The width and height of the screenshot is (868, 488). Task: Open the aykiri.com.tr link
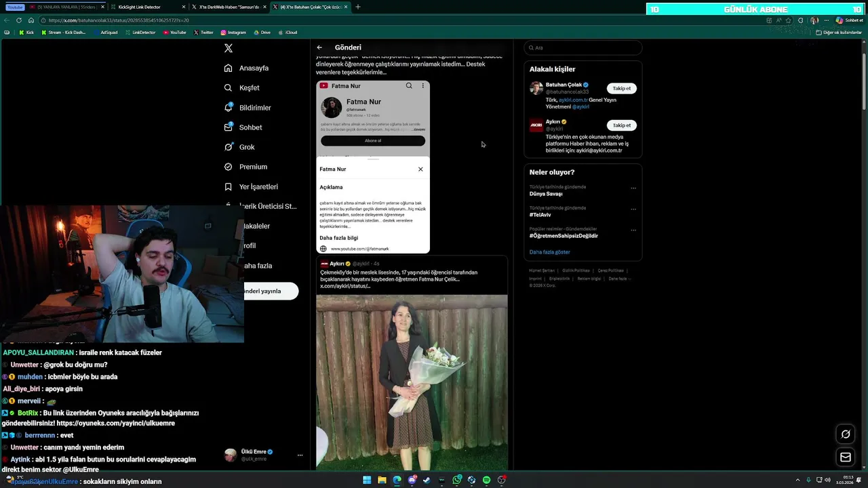click(x=573, y=100)
